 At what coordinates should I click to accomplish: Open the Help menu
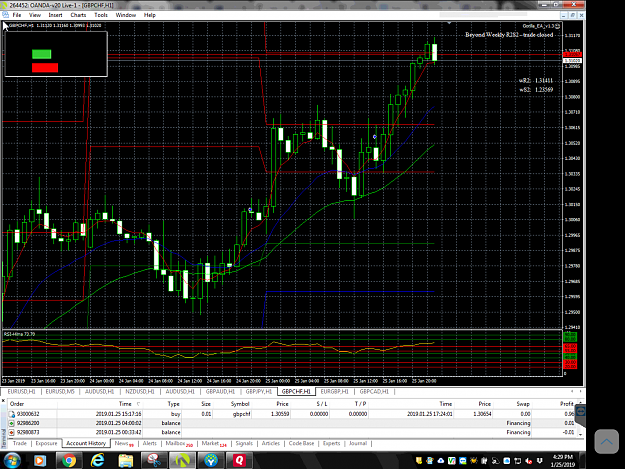[x=149, y=15]
